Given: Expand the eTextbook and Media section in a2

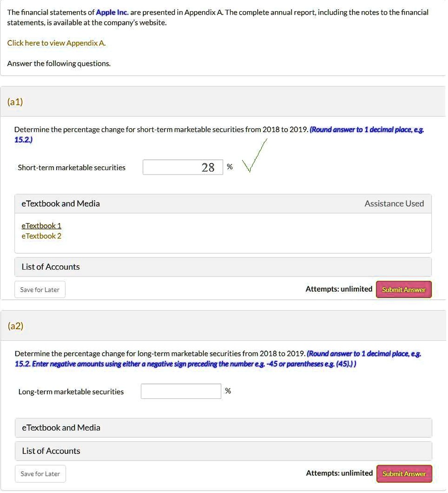Looking at the screenshot, I should (x=60, y=427).
